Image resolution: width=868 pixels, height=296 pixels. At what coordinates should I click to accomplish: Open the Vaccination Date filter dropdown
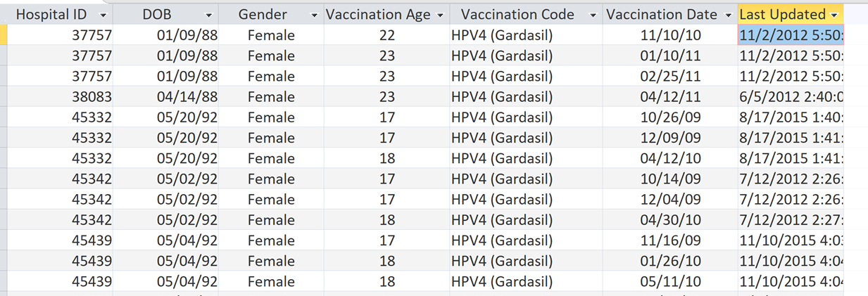pyautogui.click(x=729, y=15)
